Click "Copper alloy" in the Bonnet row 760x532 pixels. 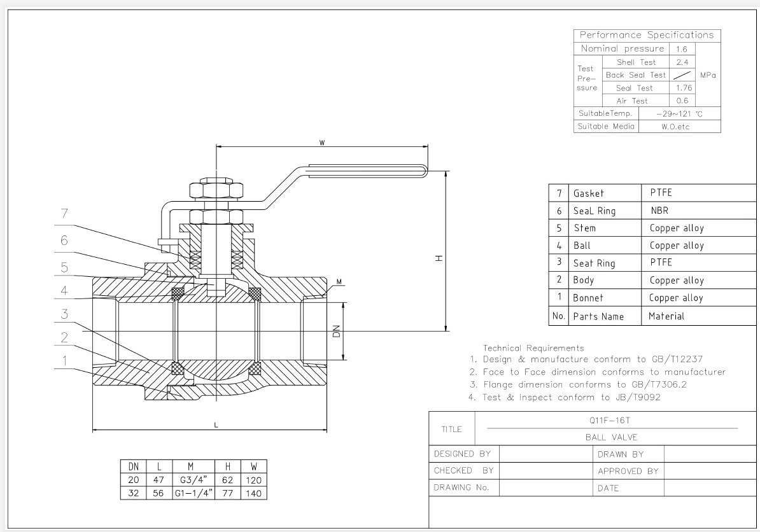pyautogui.click(x=676, y=298)
